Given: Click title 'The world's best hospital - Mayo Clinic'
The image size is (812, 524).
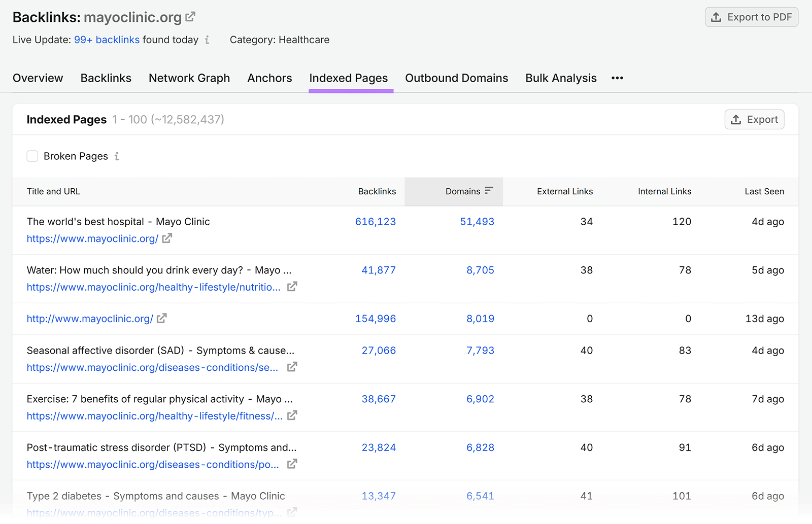Looking at the screenshot, I should 118,222.
